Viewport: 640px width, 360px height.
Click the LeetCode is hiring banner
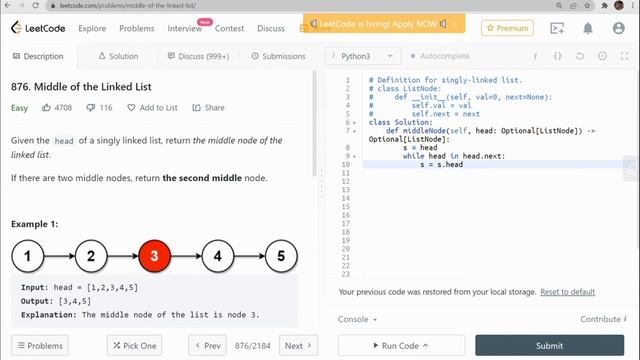[x=384, y=24]
